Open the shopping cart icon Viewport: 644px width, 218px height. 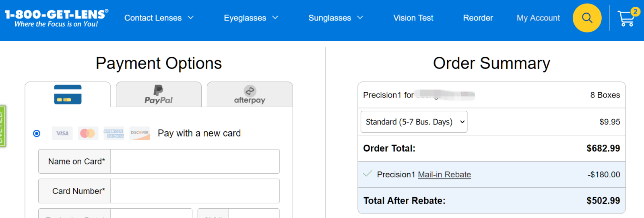(x=627, y=18)
